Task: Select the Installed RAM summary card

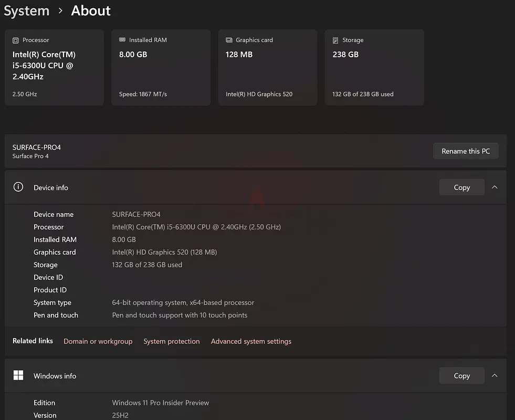Action: point(161,67)
